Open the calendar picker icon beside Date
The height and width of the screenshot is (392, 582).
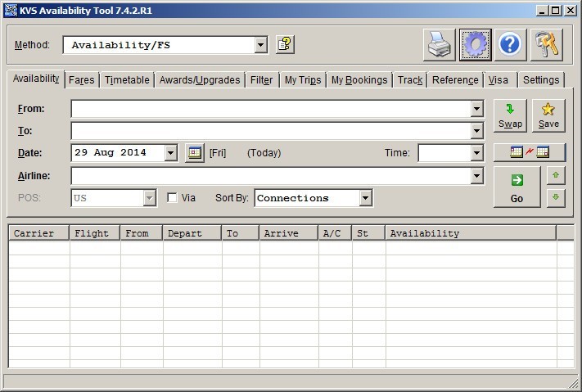coord(195,152)
